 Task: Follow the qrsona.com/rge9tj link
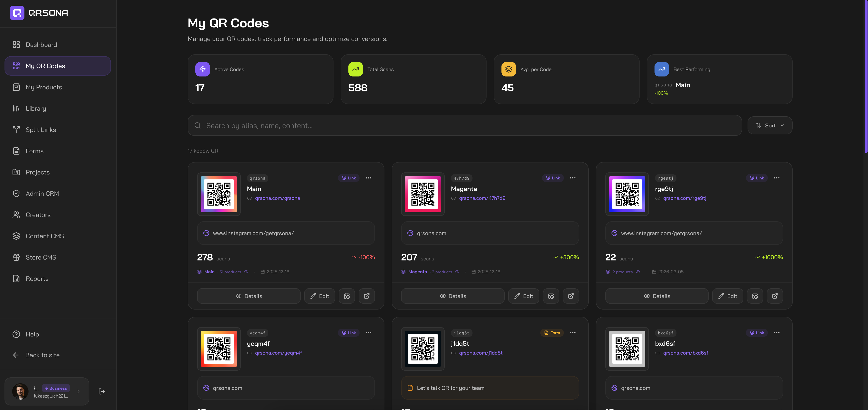tap(684, 198)
